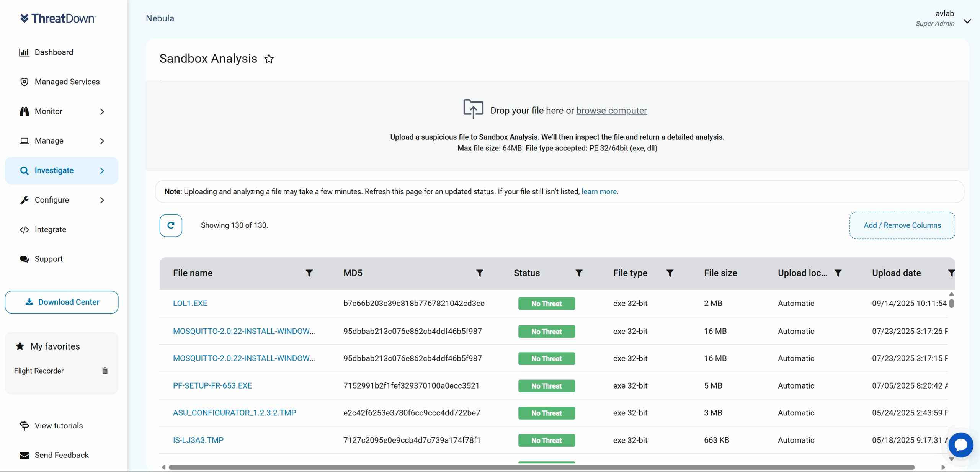This screenshot has width=980, height=472.
Task: Open the Download Center
Action: pos(62,302)
